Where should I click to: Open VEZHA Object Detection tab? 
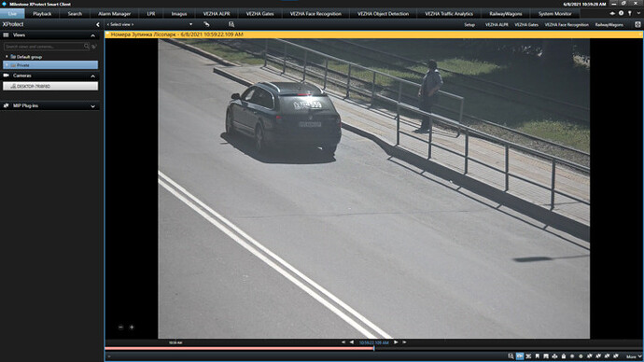coord(383,14)
